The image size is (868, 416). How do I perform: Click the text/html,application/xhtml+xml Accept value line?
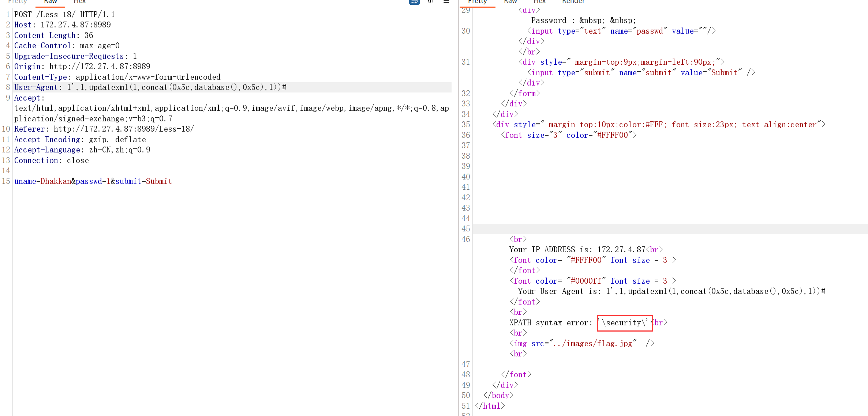232,108
